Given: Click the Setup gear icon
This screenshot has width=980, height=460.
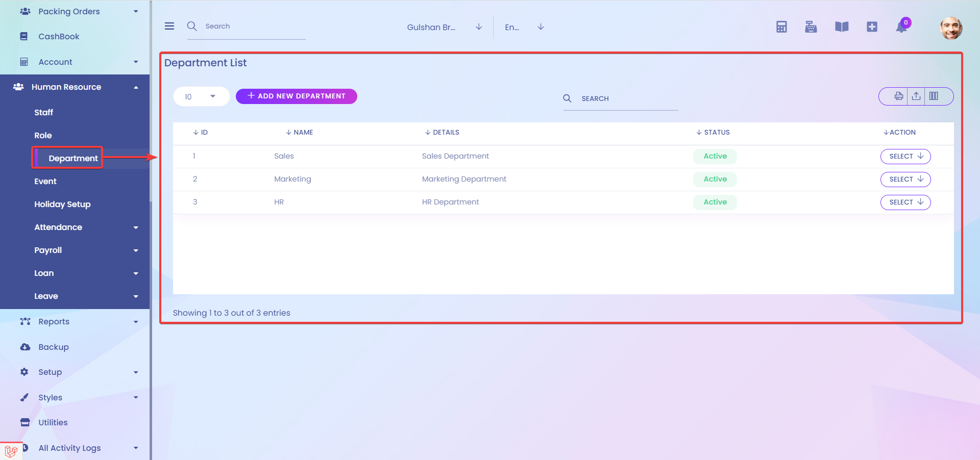Looking at the screenshot, I should pos(24,372).
